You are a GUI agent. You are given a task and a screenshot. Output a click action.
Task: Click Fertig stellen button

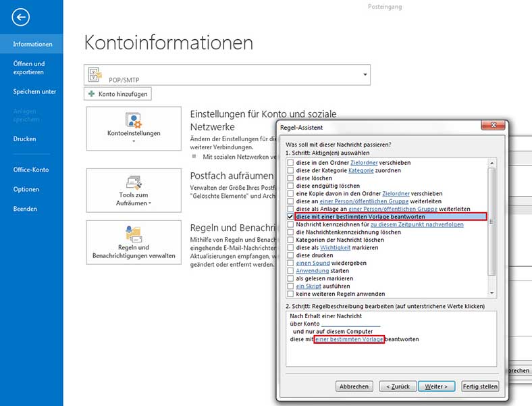pyautogui.click(x=480, y=386)
